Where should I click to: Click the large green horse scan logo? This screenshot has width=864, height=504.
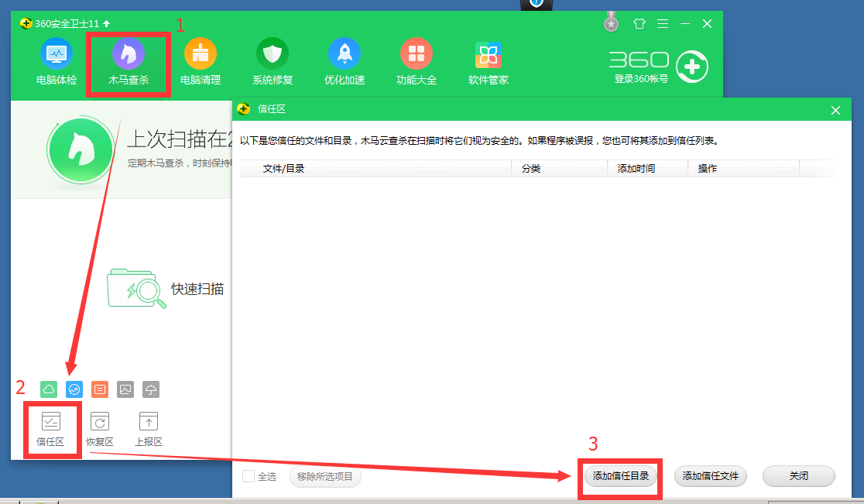pyautogui.click(x=81, y=150)
